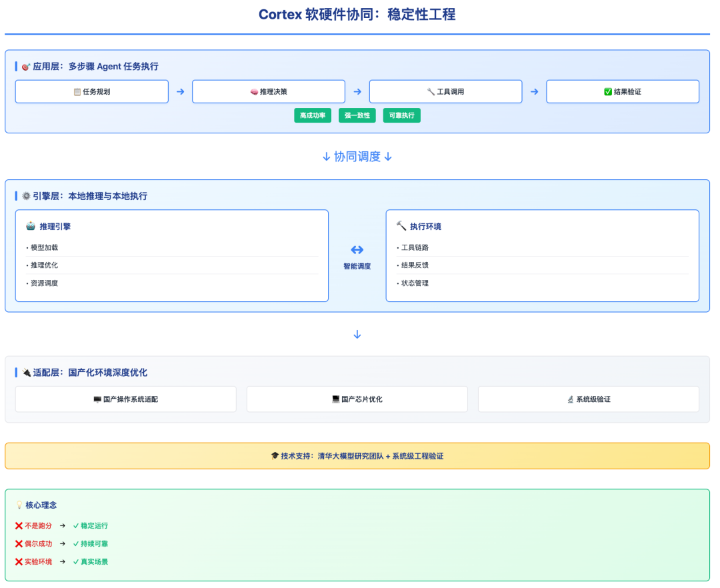
Task: Click the 真实场景 green text
Action: (94, 561)
